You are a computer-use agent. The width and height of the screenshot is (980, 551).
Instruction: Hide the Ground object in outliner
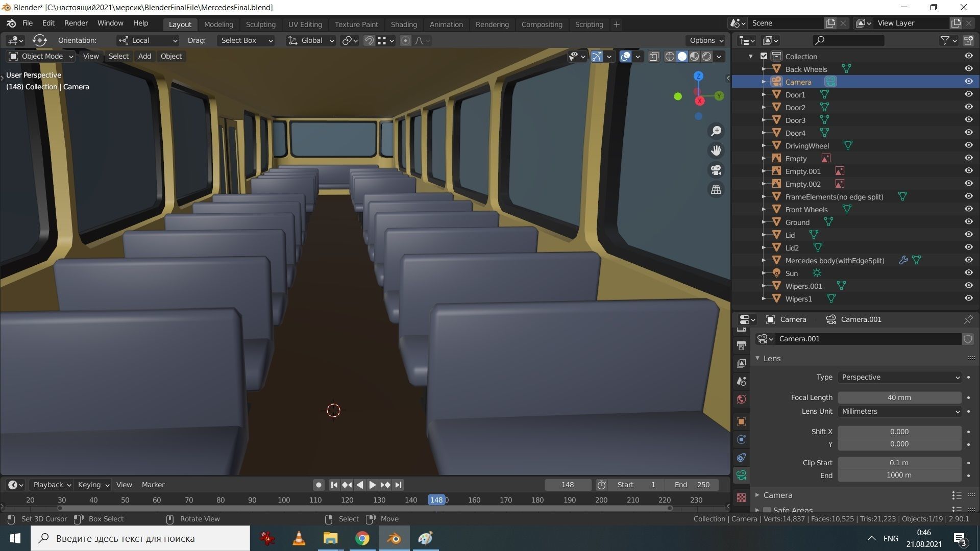coord(968,222)
